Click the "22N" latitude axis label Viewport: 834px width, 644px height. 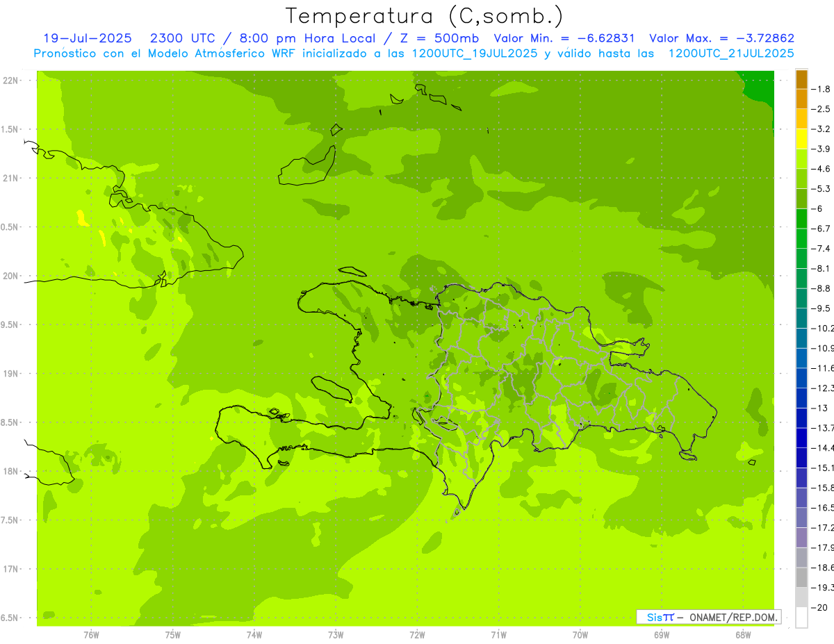coord(10,81)
